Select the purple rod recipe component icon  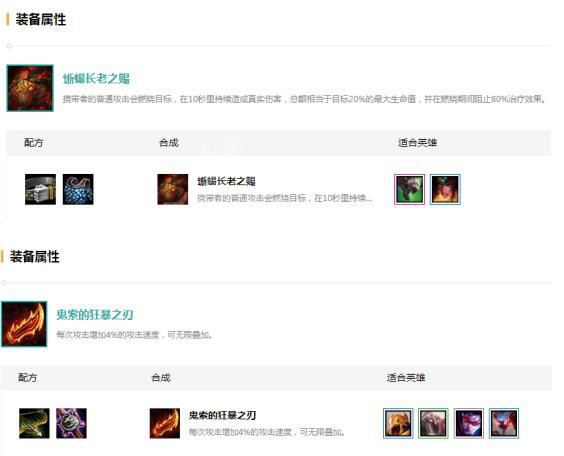(72, 423)
